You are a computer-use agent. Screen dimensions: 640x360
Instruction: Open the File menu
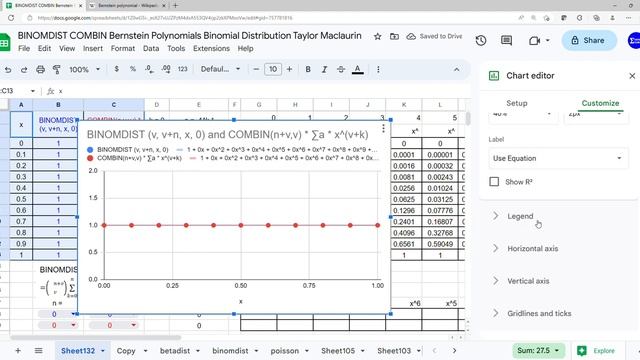click(x=24, y=49)
